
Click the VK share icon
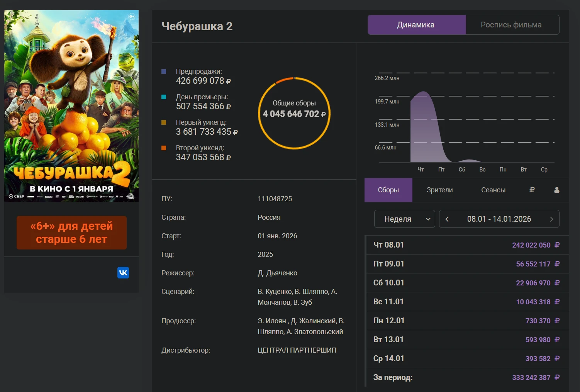point(123,273)
